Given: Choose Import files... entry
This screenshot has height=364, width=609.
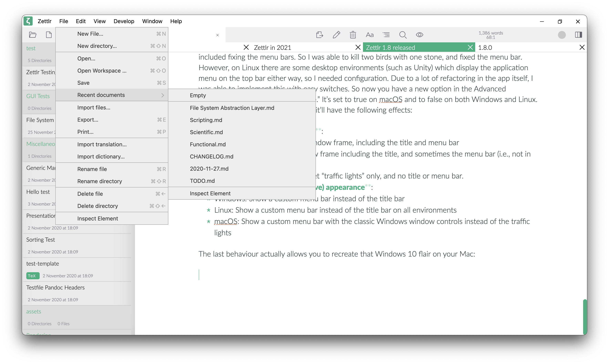Looking at the screenshot, I should pos(112,107).
